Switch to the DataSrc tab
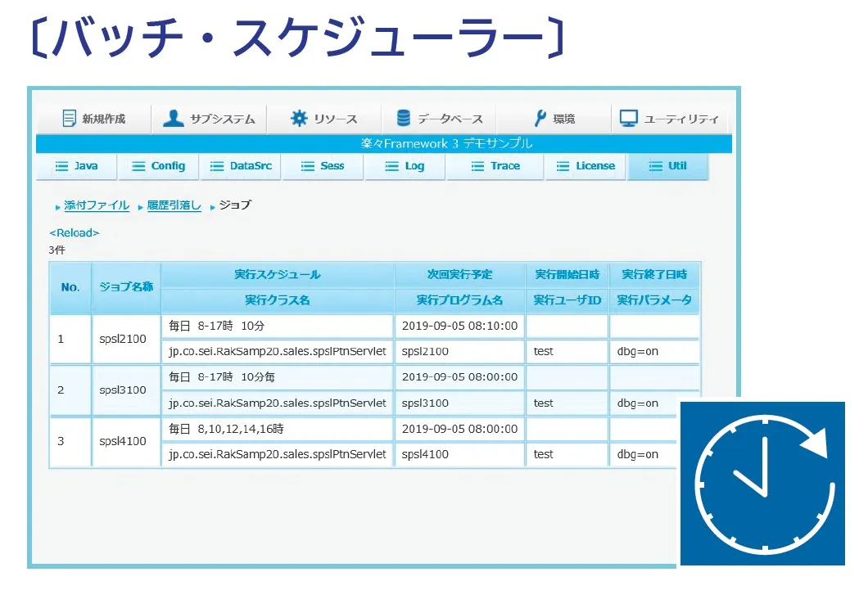The height and width of the screenshot is (590, 868). 241,166
